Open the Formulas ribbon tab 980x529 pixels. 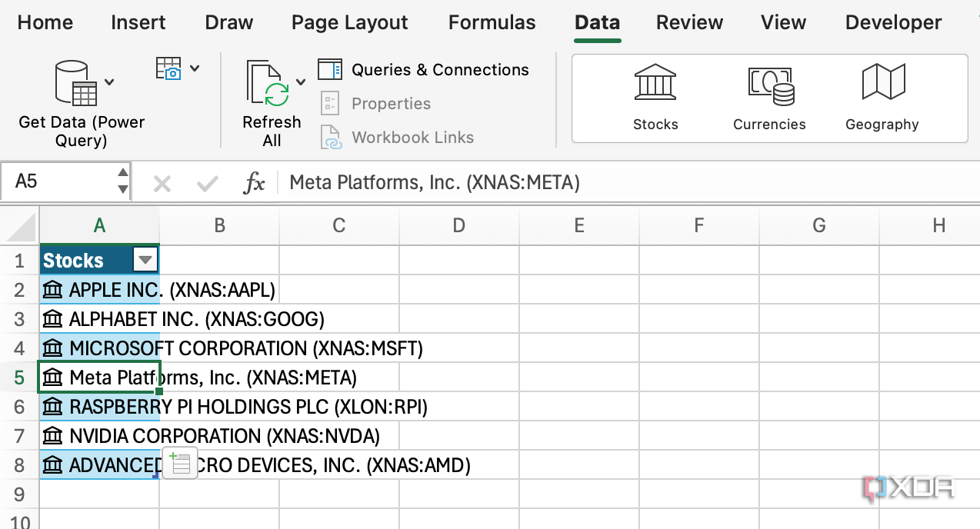click(491, 23)
